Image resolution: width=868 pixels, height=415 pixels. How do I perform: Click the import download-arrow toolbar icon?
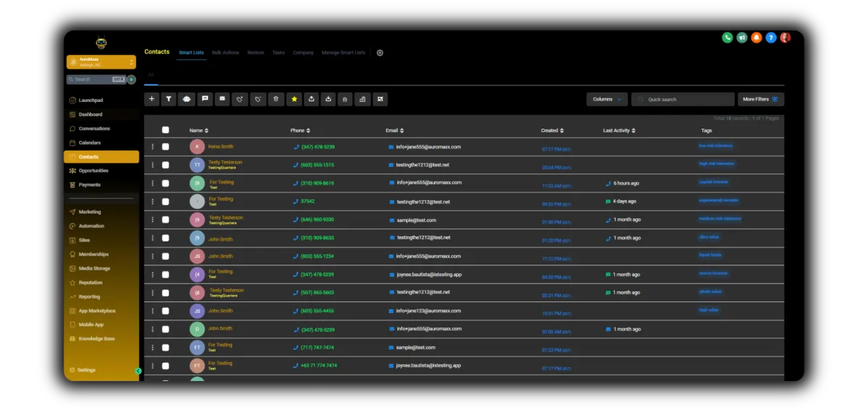point(328,99)
